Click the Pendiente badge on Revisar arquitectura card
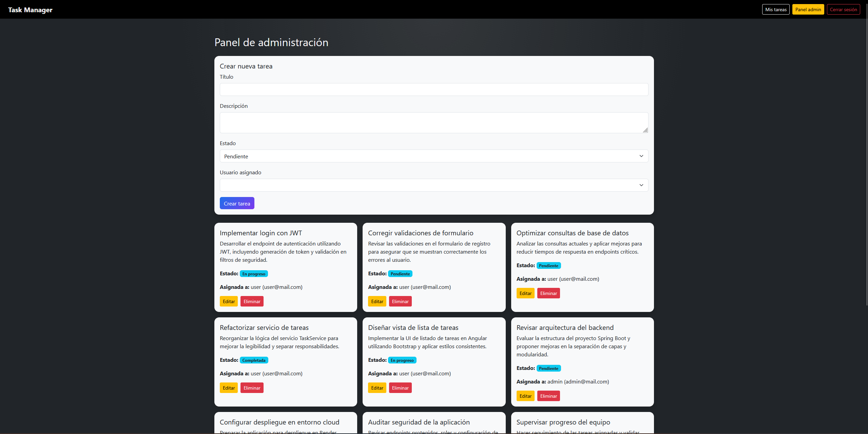 coord(548,368)
